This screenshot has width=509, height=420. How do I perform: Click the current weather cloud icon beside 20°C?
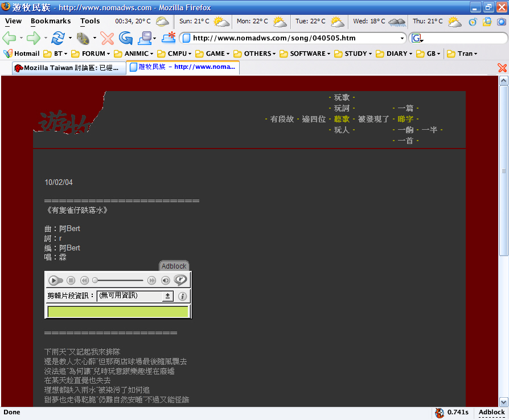[x=162, y=22]
